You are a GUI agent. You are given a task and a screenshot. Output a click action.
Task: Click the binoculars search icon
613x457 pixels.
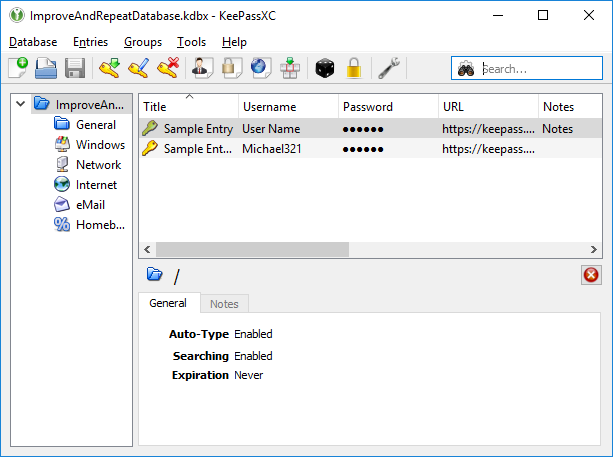point(466,68)
